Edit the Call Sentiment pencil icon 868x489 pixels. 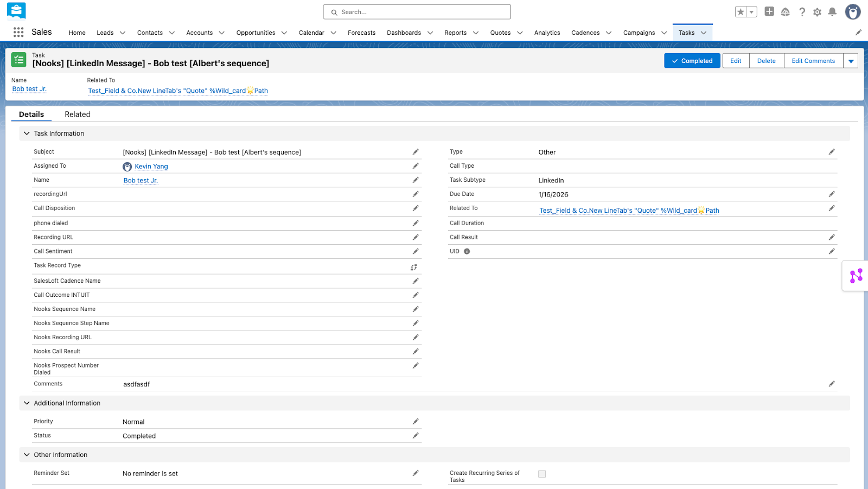pos(416,251)
